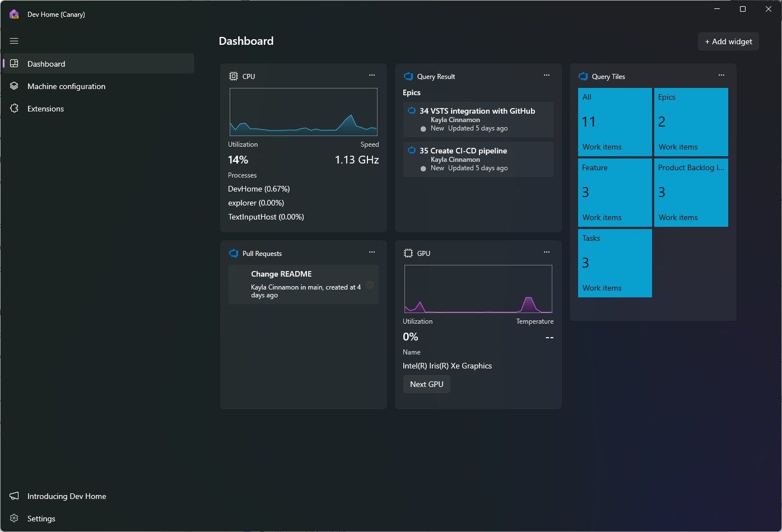This screenshot has height=532, width=782.
Task: Select the Tasks query tile
Action: [615, 263]
